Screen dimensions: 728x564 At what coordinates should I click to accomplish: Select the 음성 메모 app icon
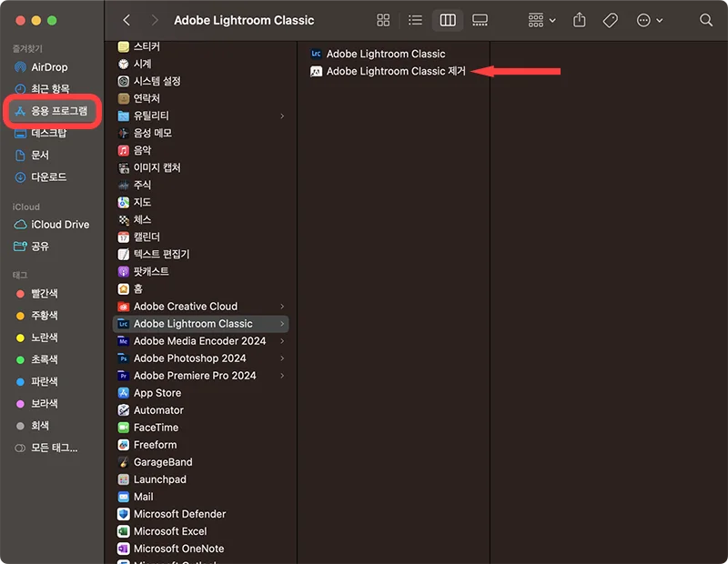click(x=123, y=133)
